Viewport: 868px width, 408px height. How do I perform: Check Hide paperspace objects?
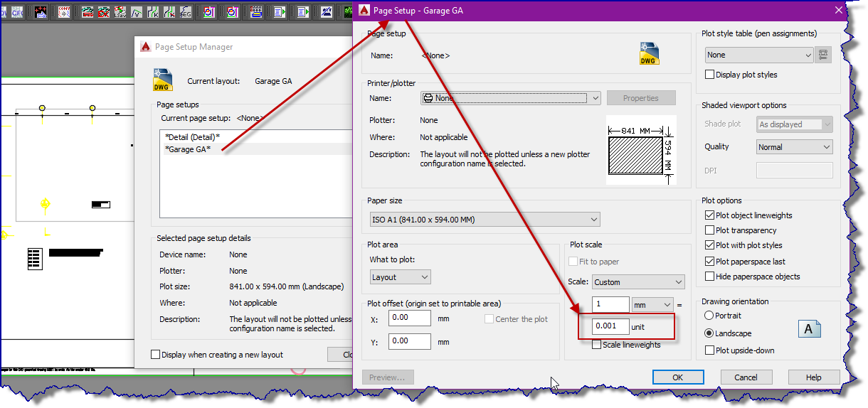tap(710, 277)
